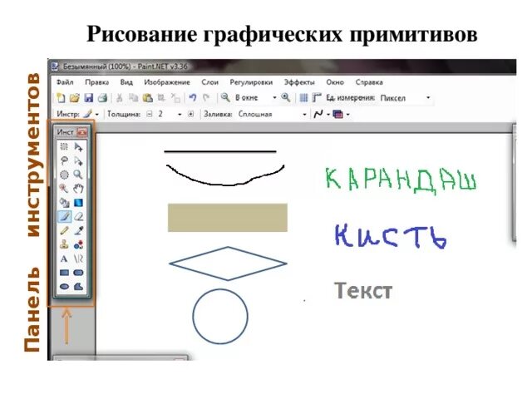Select the Ellipse Select tool
The width and height of the screenshot is (532, 399).
coord(64,175)
